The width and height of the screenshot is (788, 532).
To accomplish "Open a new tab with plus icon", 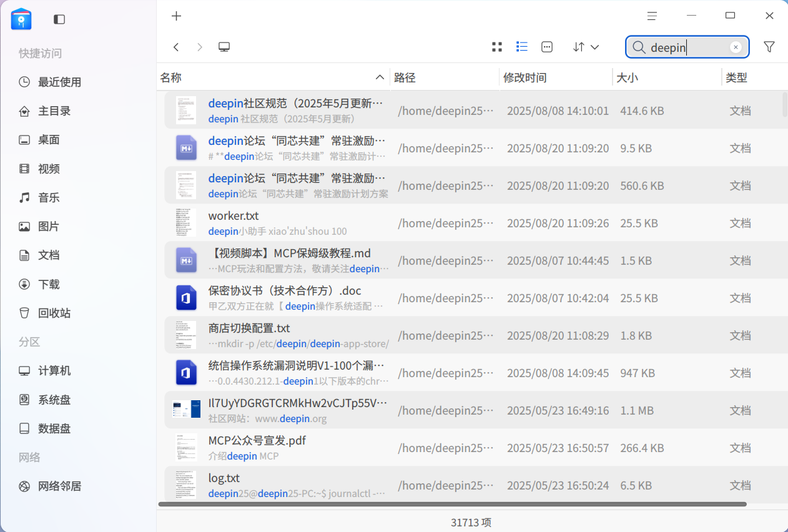I will click(x=177, y=16).
